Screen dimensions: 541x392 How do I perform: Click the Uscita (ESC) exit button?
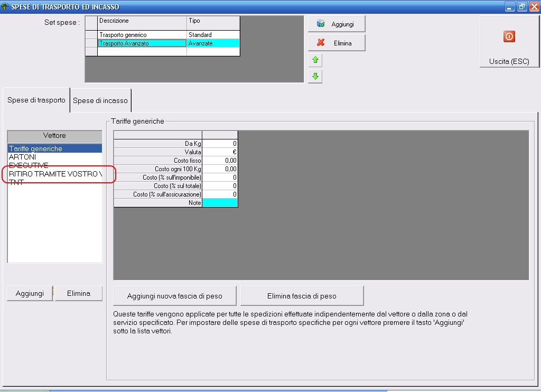509,42
